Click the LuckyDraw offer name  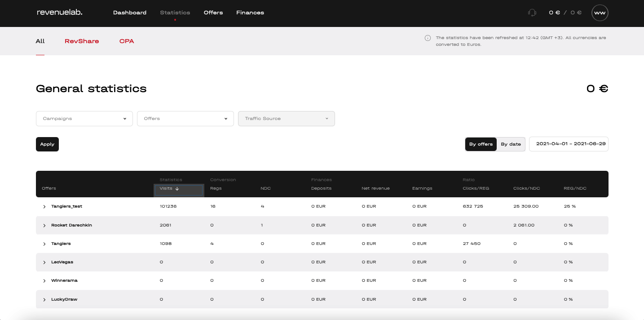click(64, 299)
